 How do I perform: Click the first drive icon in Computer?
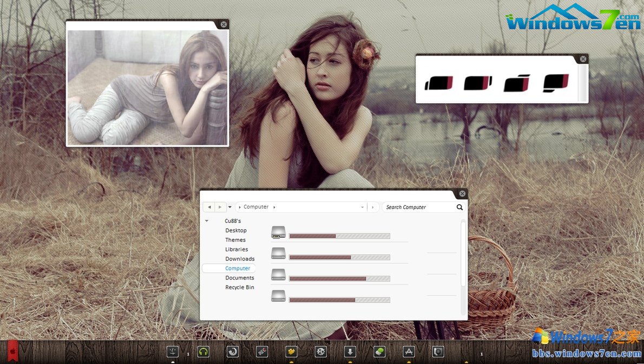278,232
